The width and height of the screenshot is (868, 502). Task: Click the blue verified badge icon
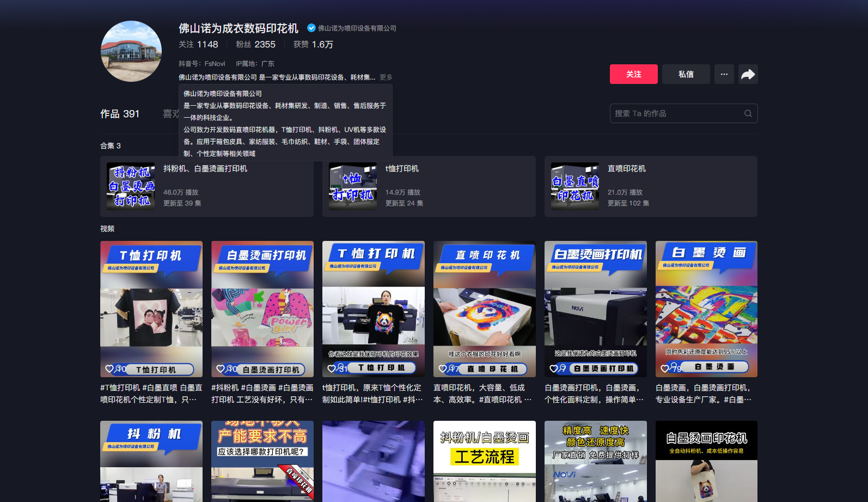pos(311,28)
